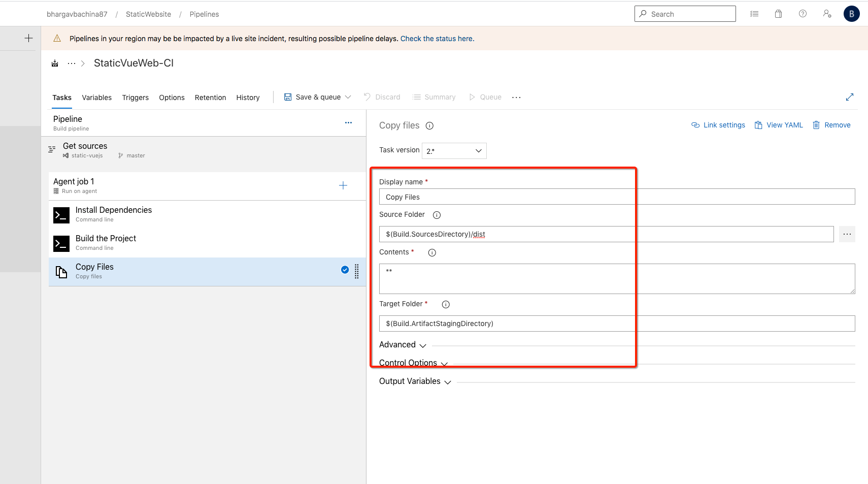Click View YAML
Image resolution: width=868 pixels, height=484 pixels.
click(779, 125)
